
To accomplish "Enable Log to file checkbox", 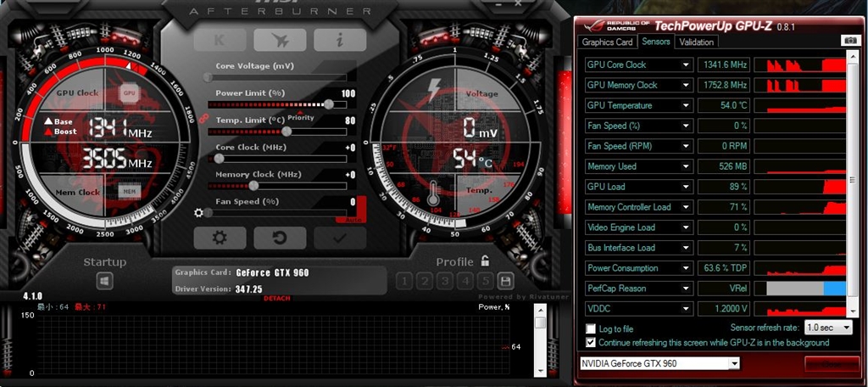I will tap(591, 328).
